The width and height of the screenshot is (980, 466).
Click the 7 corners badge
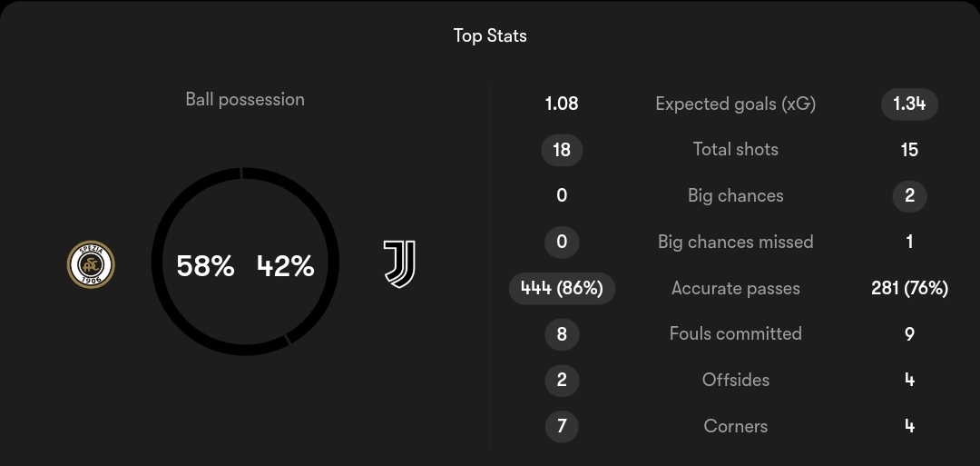pyautogui.click(x=562, y=427)
